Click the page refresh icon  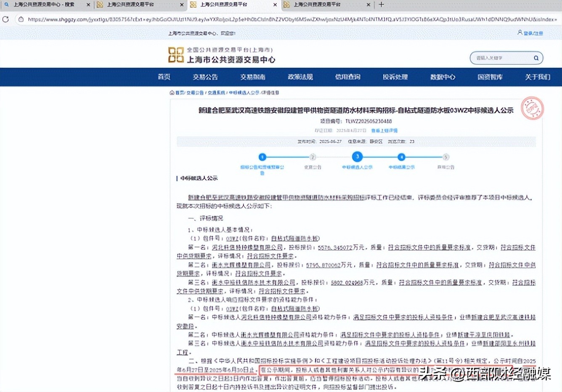[x=5, y=19]
